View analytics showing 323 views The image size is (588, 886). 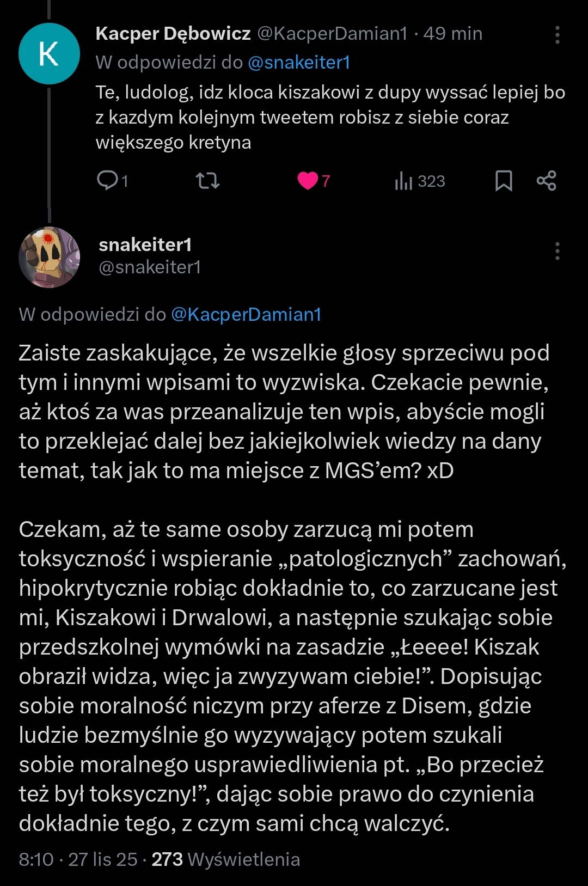click(x=420, y=181)
